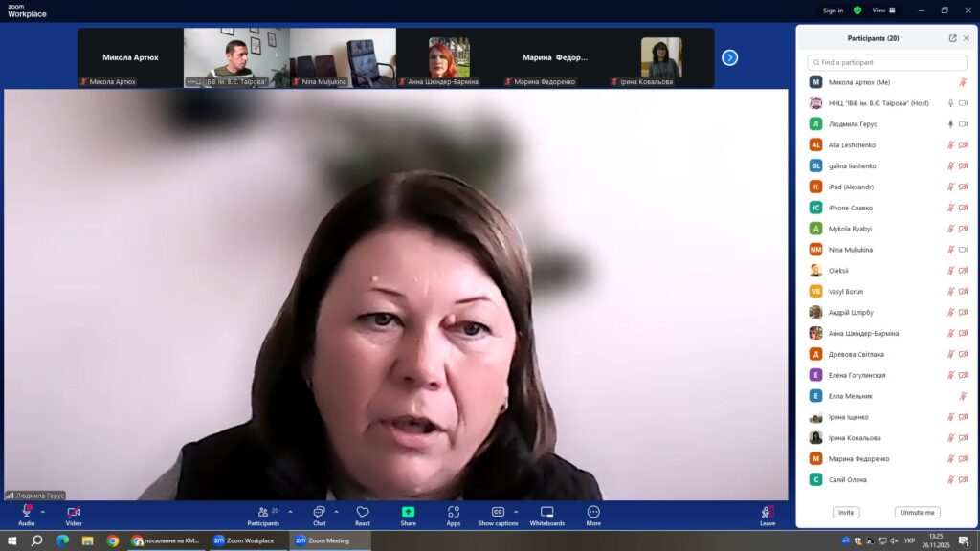Open the React emoji reactions icon
This screenshot has height=551, width=980.
coord(363,513)
